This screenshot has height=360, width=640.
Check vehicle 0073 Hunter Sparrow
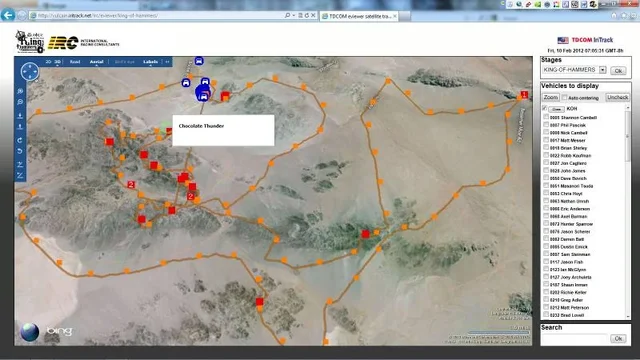(x=546, y=224)
